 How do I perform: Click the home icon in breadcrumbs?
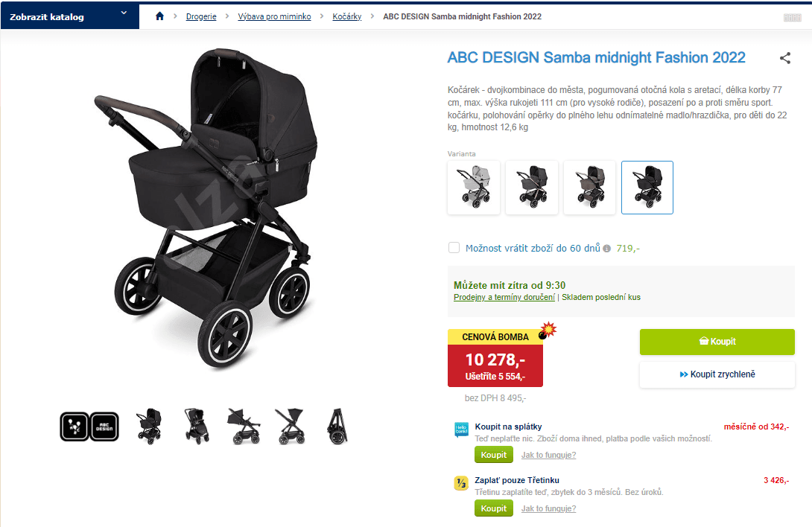tap(159, 16)
